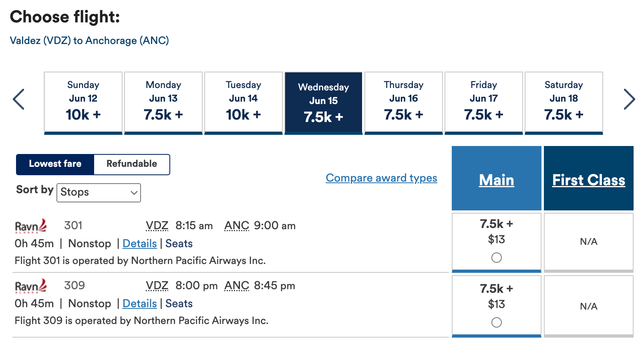Click the right arrow to view later dates
The image size is (644, 344).
pos(630,99)
